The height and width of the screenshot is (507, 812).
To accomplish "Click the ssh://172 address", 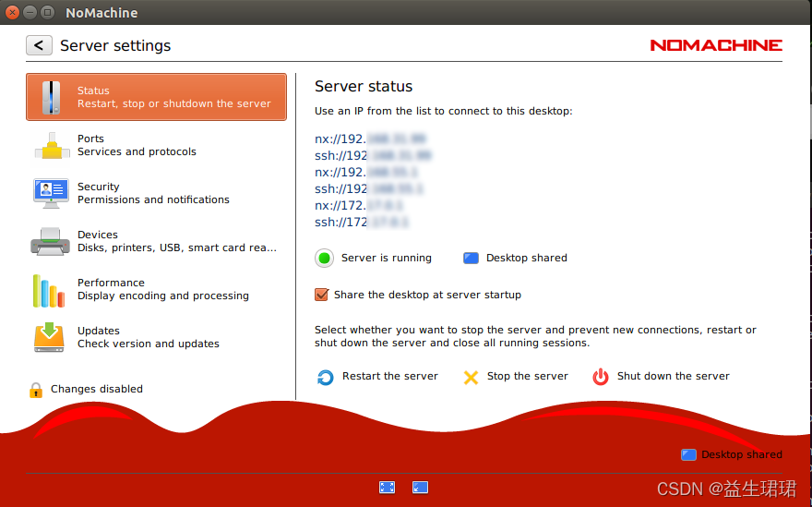I will (x=362, y=222).
